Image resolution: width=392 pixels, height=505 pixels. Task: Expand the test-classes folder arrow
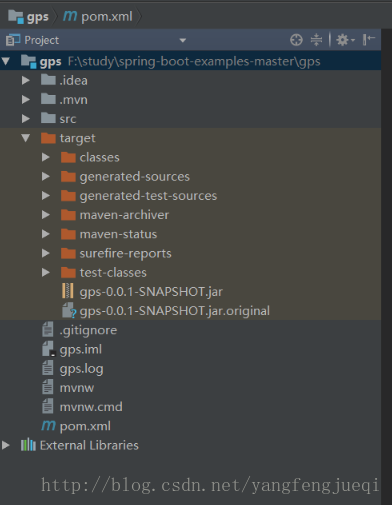tap(46, 273)
